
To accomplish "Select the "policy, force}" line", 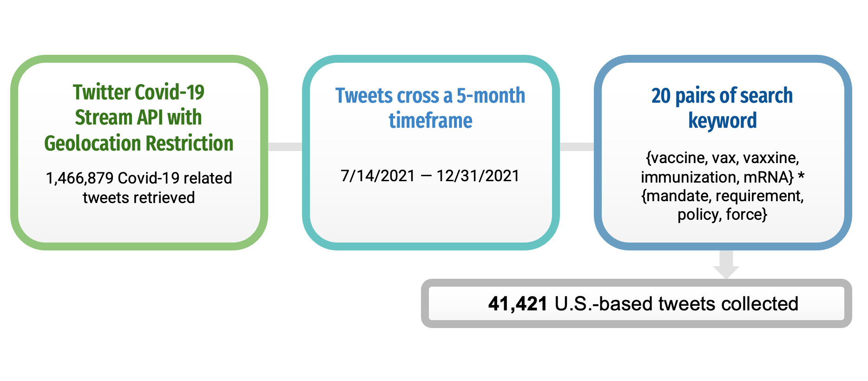I will tap(722, 215).
